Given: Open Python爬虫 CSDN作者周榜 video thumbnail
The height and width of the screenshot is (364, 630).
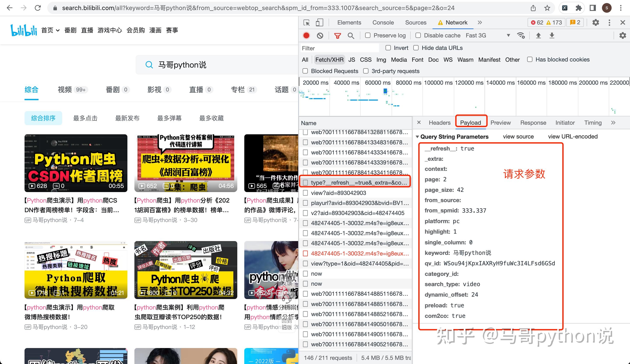Looking at the screenshot, I should (x=76, y=163).
